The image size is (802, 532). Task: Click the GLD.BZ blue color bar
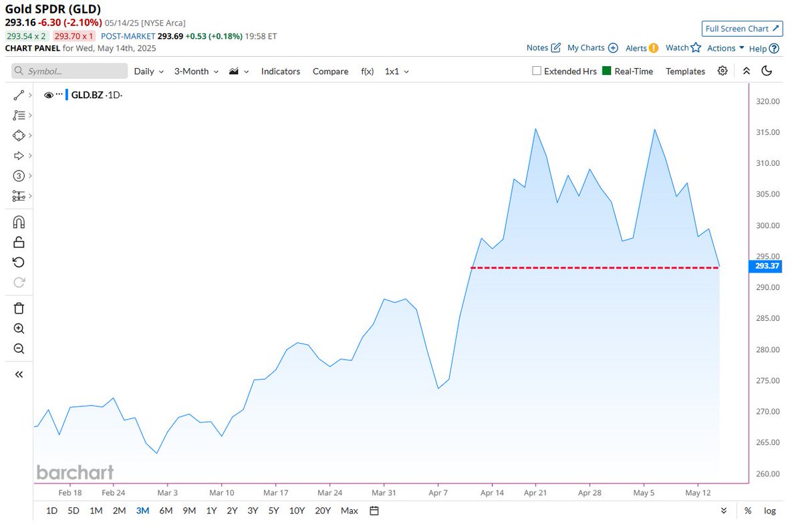(x=67, y=95)
